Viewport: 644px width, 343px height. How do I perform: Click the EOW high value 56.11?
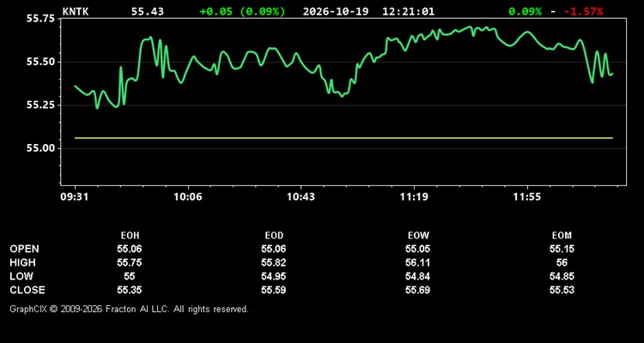pos(417,262)
